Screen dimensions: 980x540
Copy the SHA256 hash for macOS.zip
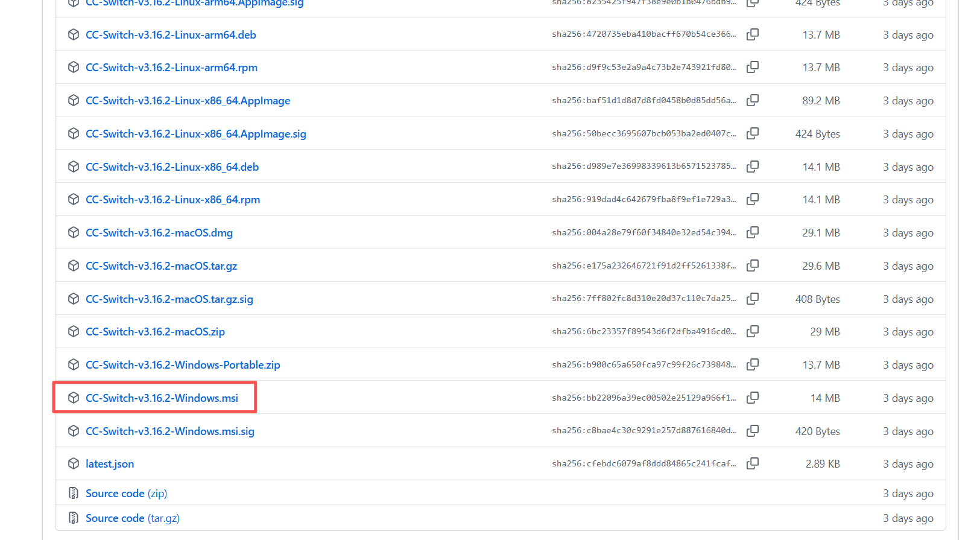(x=753, y=331)
